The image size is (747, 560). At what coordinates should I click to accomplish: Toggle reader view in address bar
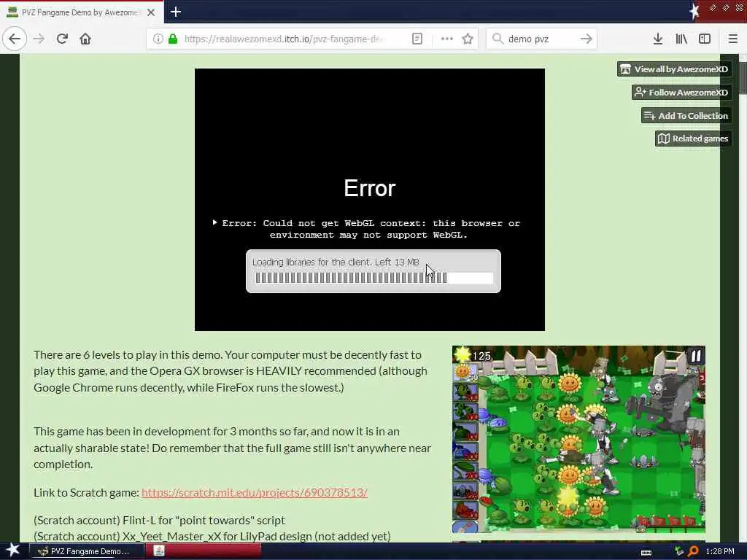pyautogui.click(x=417, y=39)
